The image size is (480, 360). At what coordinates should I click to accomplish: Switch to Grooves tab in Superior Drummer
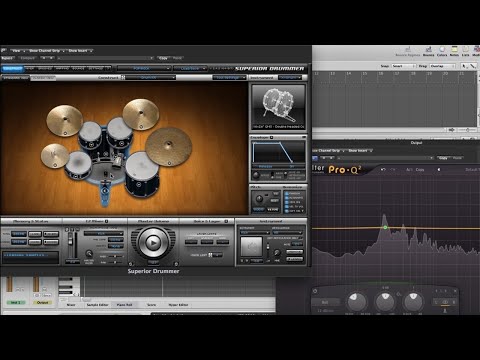(45, 68)
